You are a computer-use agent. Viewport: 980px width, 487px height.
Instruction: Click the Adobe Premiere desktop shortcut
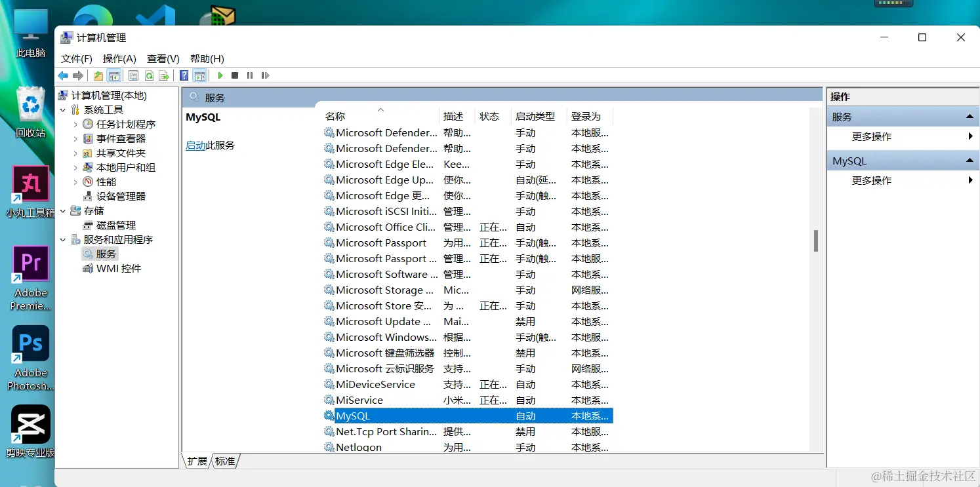tap(31, 278)
